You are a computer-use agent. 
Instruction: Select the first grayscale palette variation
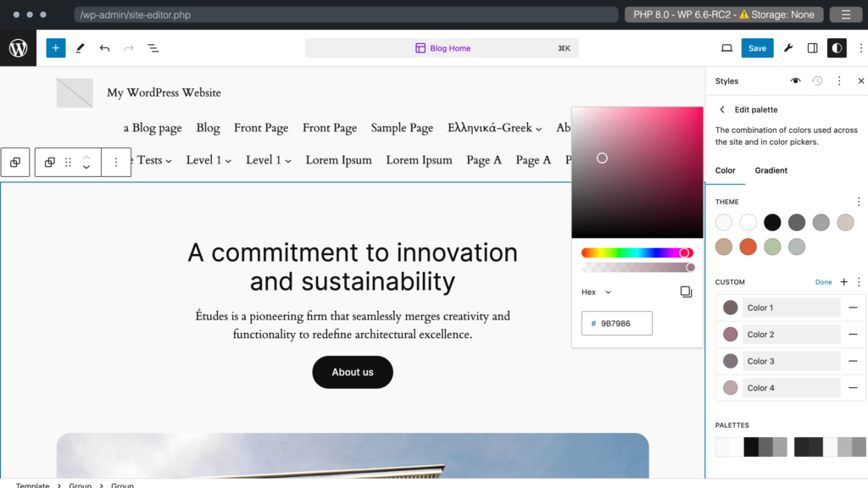pyautogui.click(x=751, y=446)
